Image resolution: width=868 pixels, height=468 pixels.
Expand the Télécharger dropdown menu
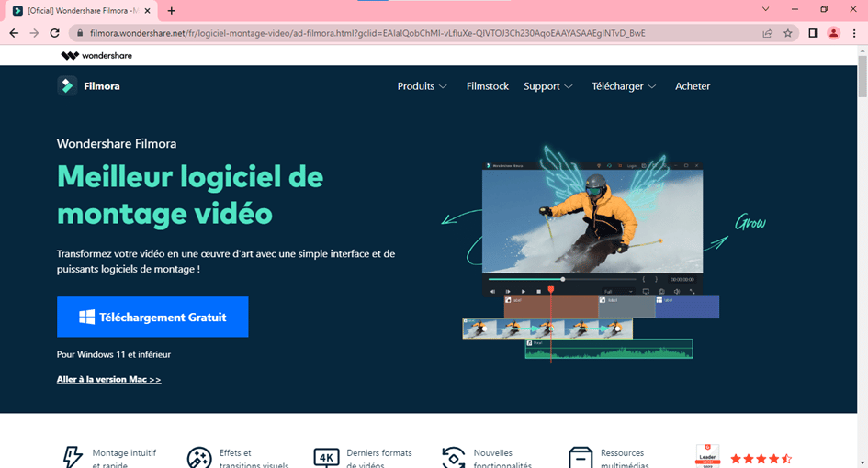click(x=624, y=86)
